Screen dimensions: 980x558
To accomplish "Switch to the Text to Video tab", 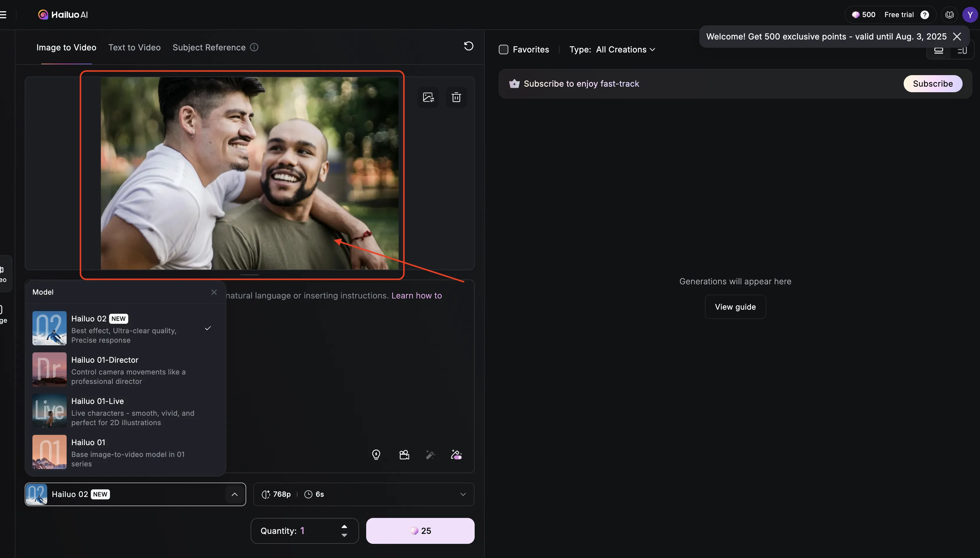I will point(134,47).
